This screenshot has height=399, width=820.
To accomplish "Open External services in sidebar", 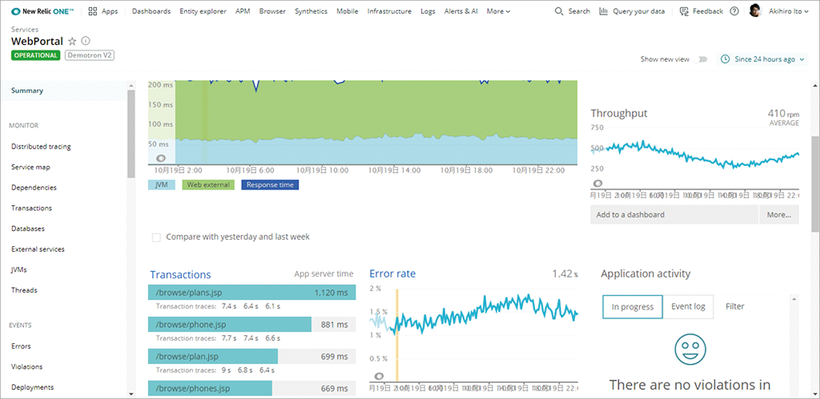I will 38,249.
